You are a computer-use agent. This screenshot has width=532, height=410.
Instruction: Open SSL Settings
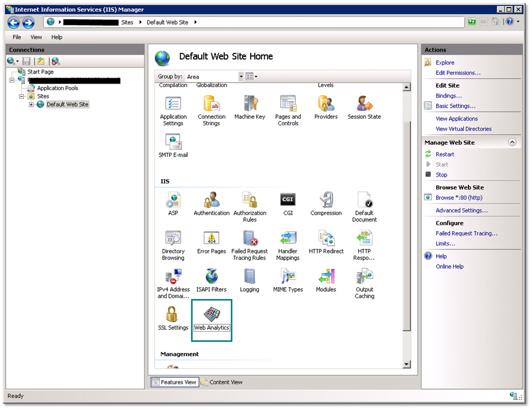click(173, 318)
